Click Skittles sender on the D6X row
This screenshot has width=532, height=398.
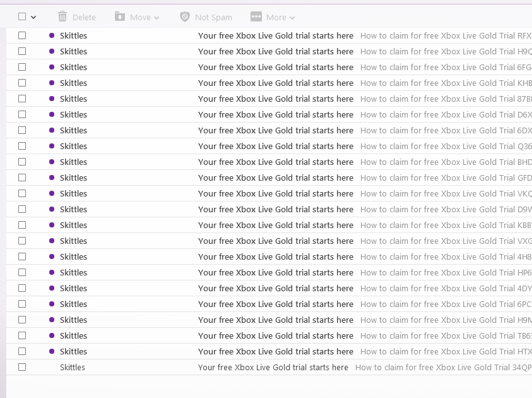coord(73,114)
